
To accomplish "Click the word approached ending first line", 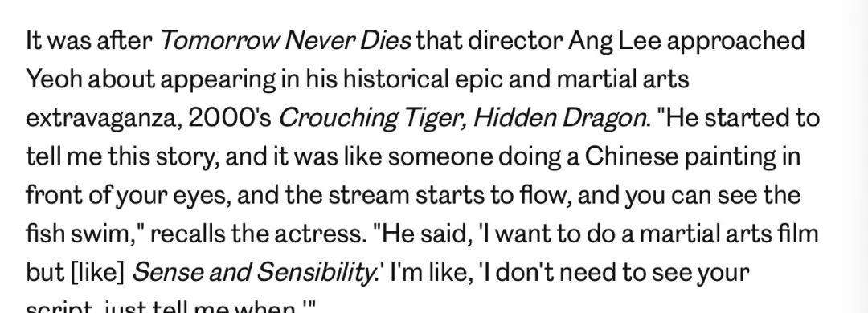I will pyautogui.click(x=735, y=42).
